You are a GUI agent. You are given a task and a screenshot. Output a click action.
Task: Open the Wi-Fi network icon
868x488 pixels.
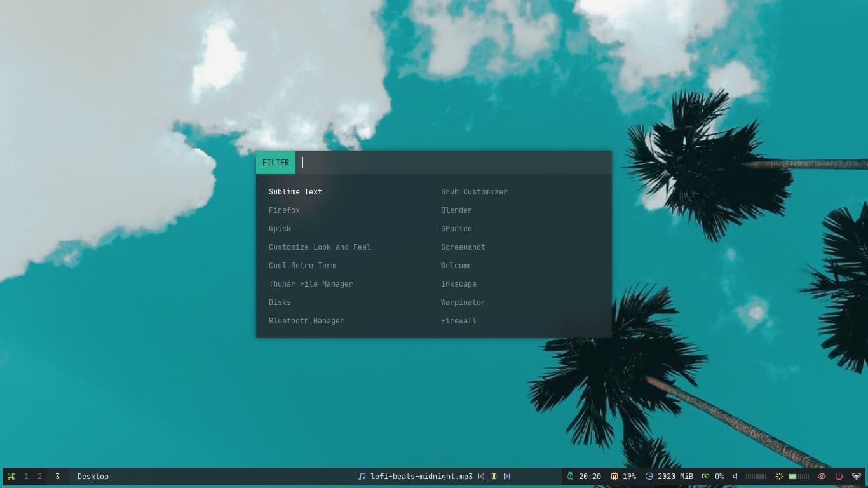[857, 477]
